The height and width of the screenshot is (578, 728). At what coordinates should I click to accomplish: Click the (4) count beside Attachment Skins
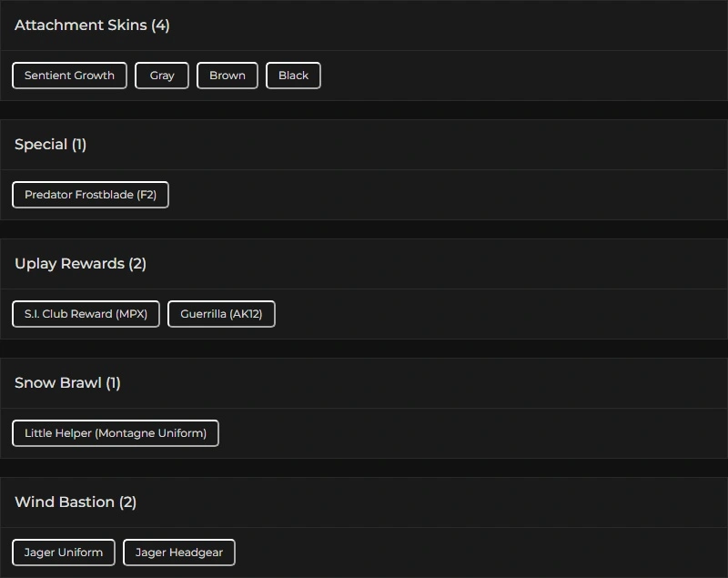pyautogui.click(x=161, y=25)
